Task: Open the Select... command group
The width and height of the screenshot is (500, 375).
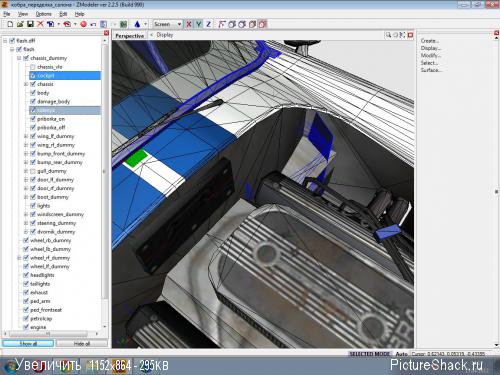Action: coord(429,63)
